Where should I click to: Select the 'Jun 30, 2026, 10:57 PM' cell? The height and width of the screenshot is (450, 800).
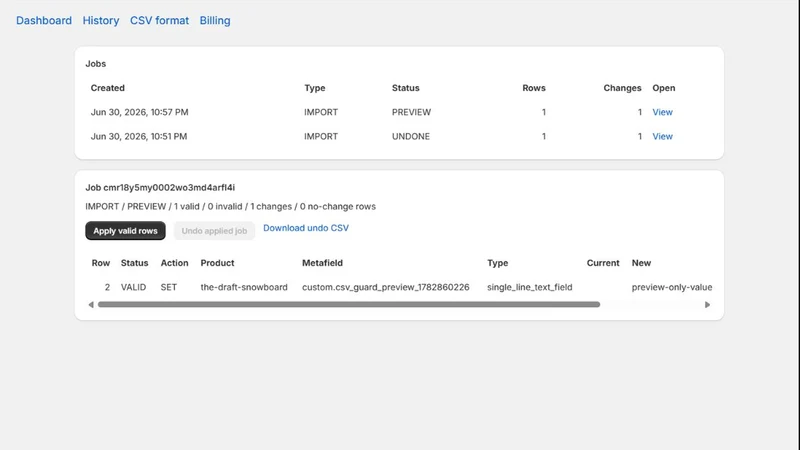pos(139,112)
